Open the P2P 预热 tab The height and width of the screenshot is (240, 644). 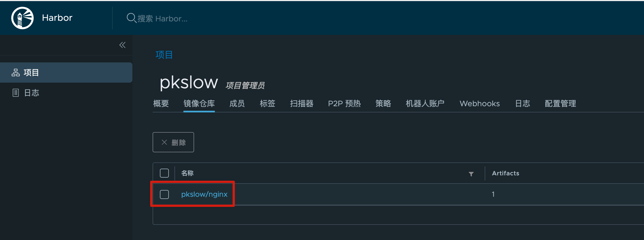tap(344, 103)
